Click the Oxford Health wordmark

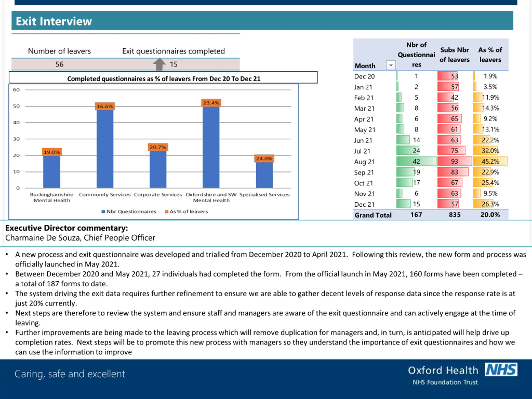(x=443, y=370)
